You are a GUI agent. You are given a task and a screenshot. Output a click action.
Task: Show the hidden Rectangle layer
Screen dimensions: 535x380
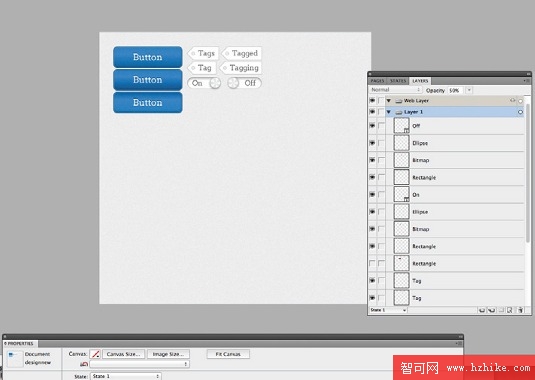372,264
